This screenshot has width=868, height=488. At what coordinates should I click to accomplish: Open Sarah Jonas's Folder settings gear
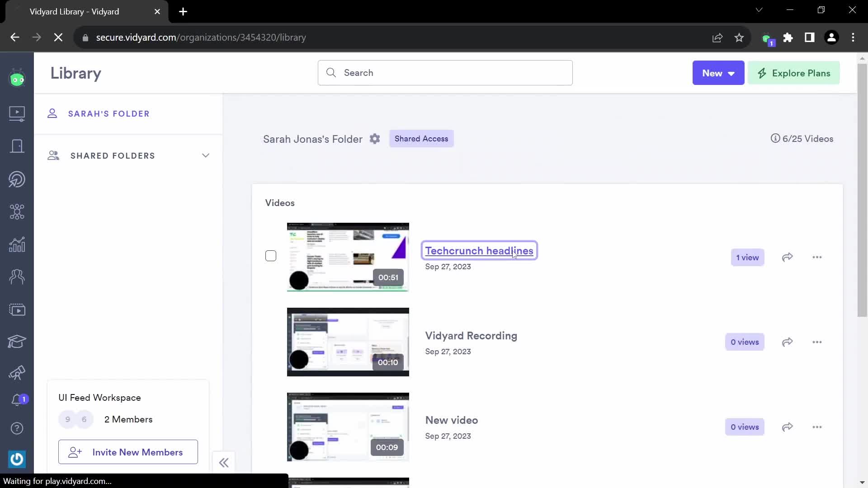375,139
